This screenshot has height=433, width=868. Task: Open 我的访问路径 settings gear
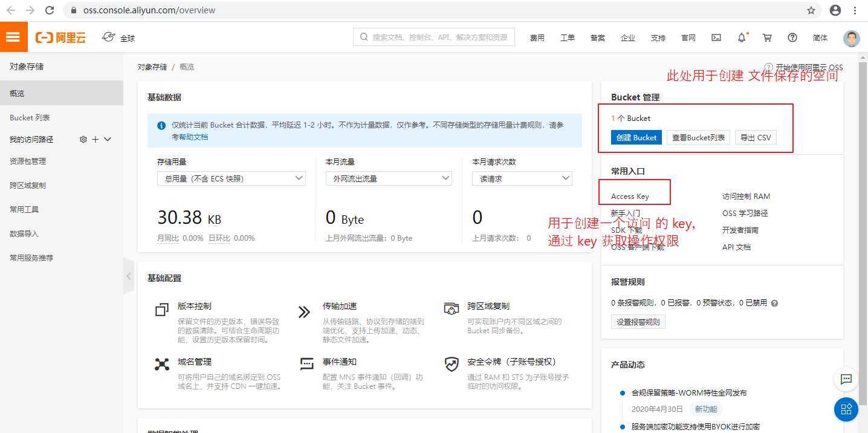(83, 140)
